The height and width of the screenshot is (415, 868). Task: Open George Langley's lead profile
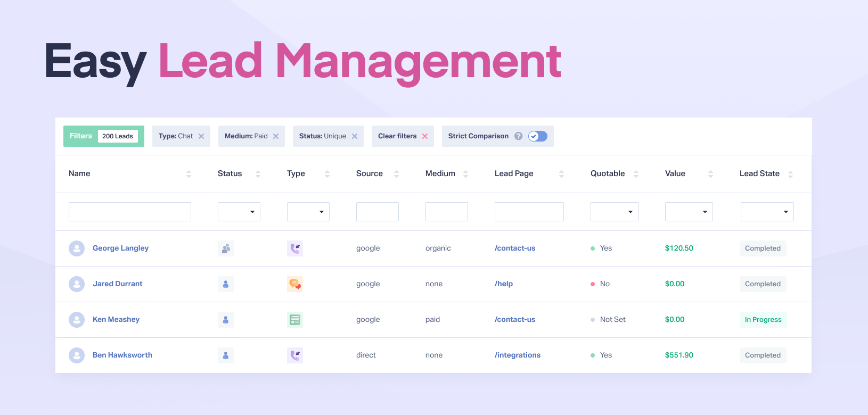(x=120, y=248)
